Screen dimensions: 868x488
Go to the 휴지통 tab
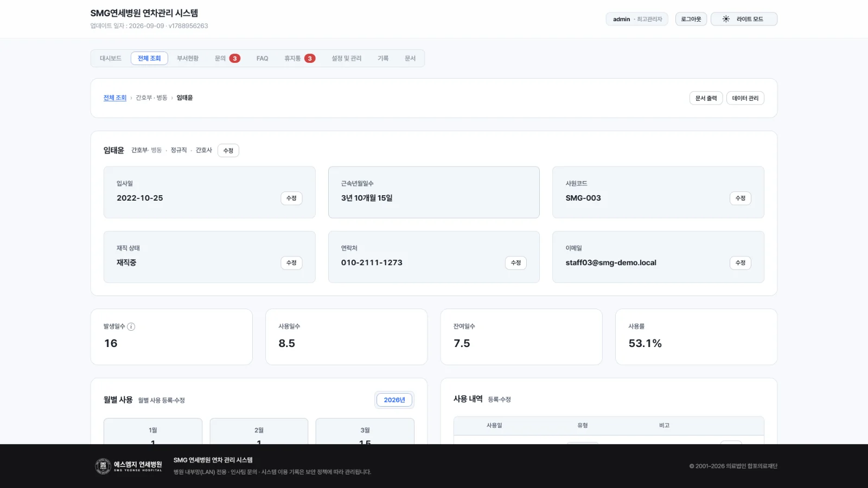299,59
